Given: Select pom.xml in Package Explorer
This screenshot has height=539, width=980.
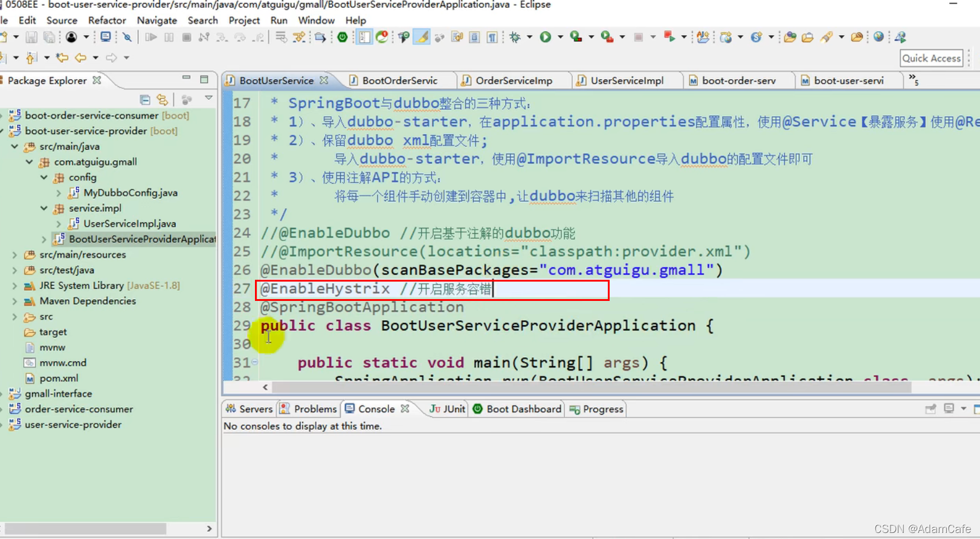Looking at the screenshot, I should point(59,378).
